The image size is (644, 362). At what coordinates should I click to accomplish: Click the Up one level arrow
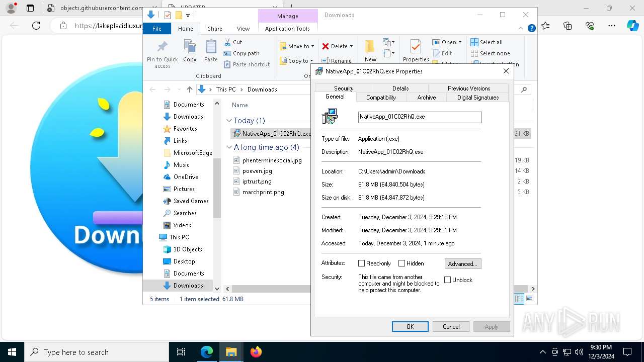point(189,89)
